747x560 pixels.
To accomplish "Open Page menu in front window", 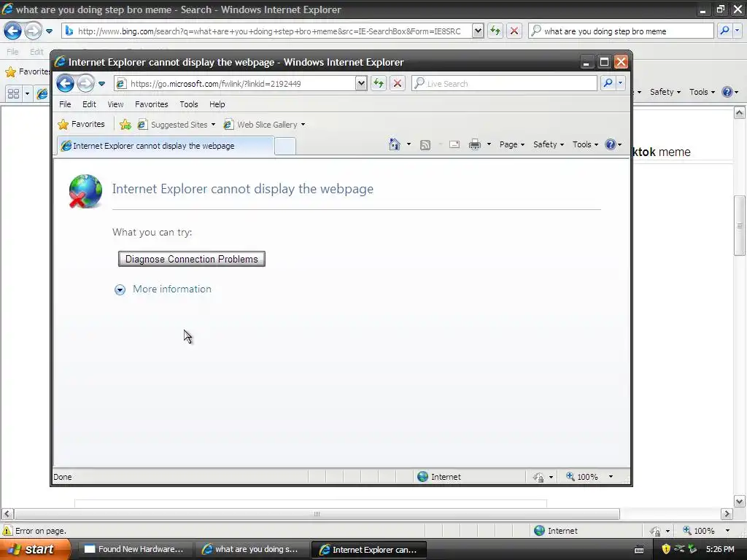I will pyautogui.click(x=511, y=144).
